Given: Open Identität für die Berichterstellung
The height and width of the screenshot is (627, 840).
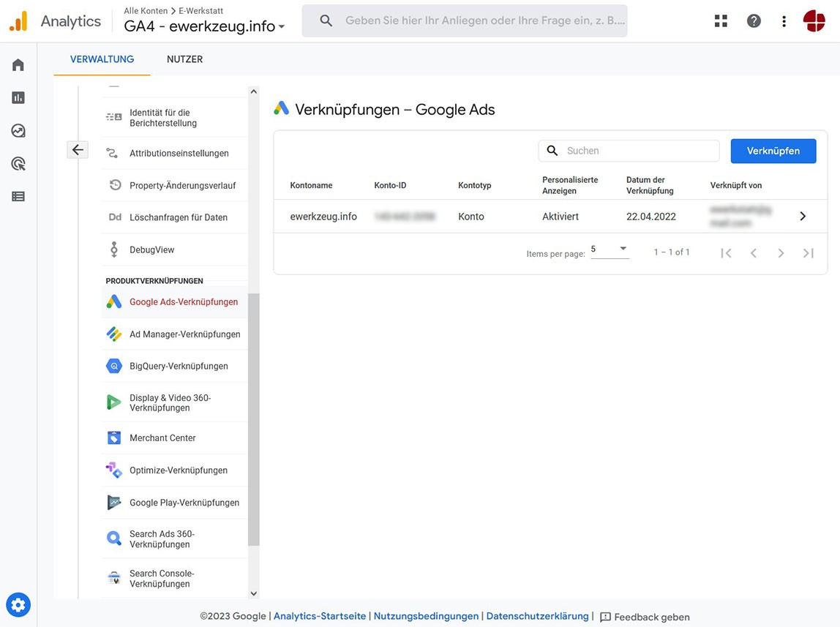Looking at the screenshot, I should click(x=174, y=118).
